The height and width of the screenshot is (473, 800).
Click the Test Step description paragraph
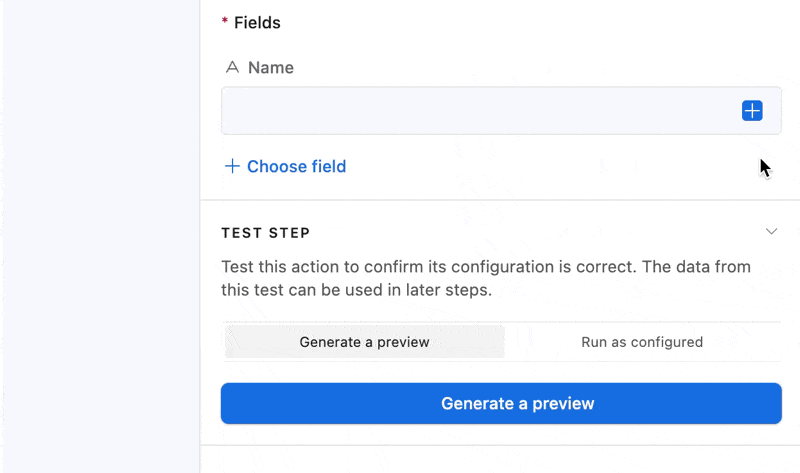pyautogui.click(x=486, y=278)
